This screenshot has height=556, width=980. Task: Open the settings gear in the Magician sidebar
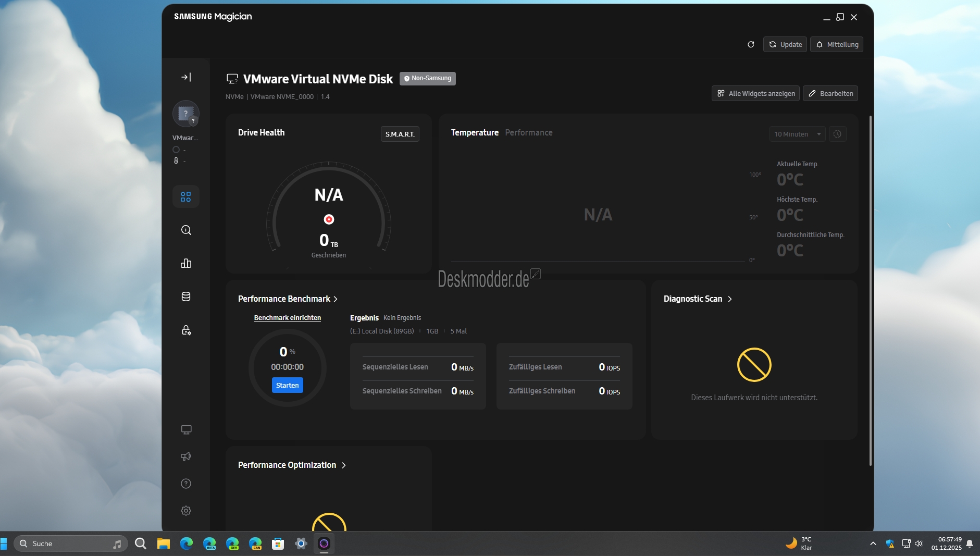click(x=186, y=511)
